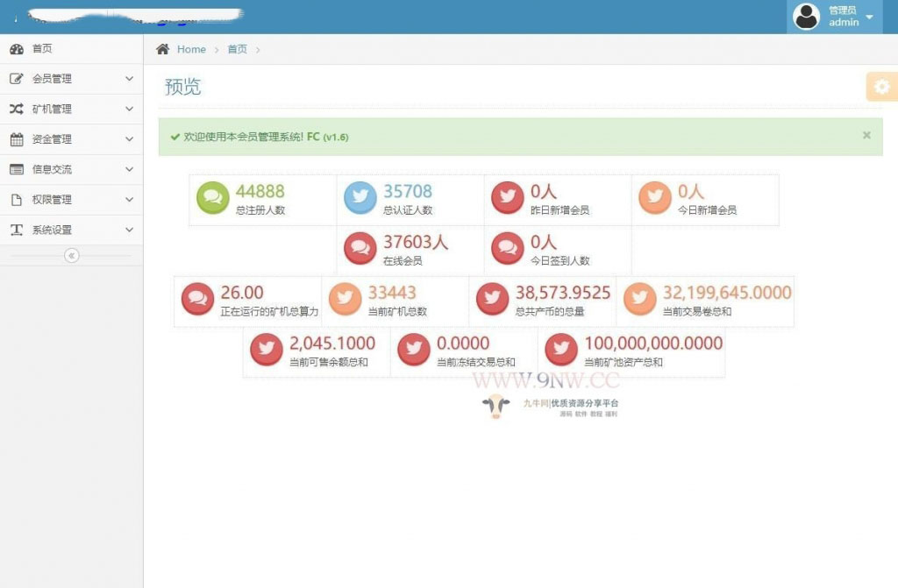
Task: Click the Home breadcrumb link
Action: click(191, 49)
